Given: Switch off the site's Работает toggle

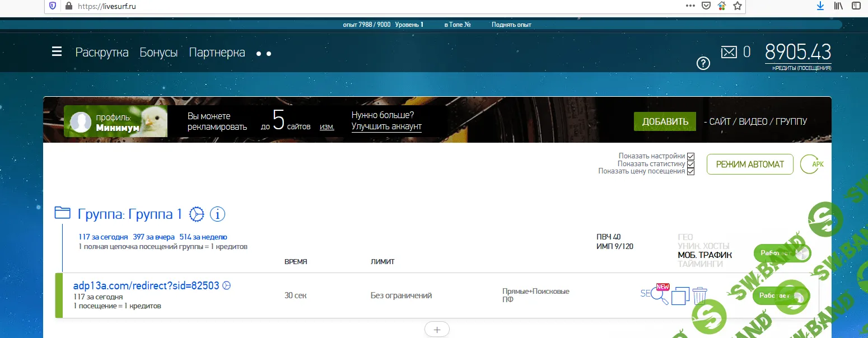Looking at the screenshot, I should pyautogui.click(x=781, y=295).
